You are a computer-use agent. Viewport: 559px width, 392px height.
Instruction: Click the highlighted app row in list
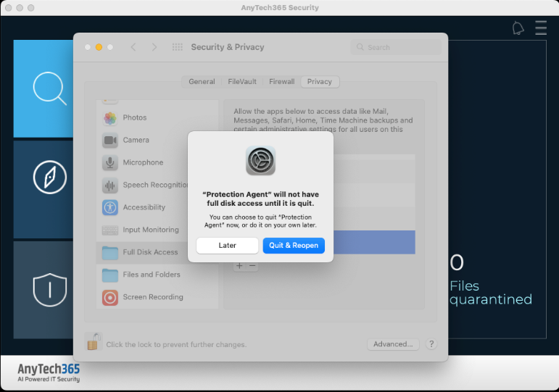(x=374, y=242)
